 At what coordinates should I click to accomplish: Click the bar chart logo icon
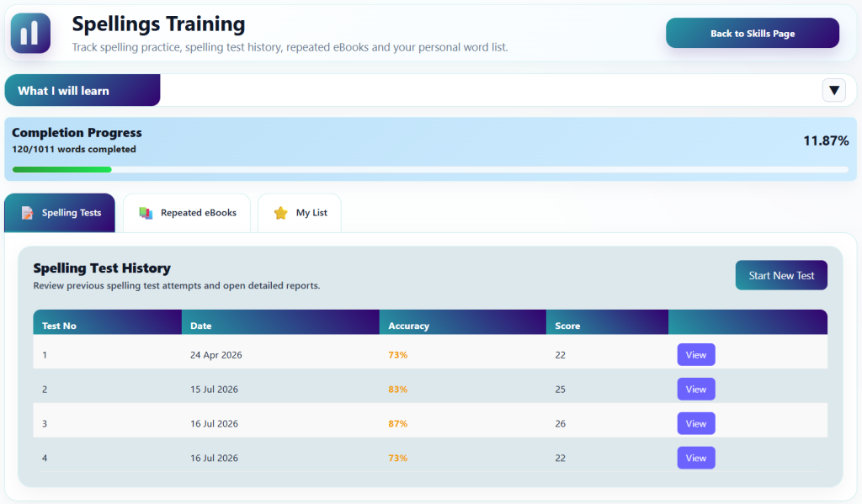click(x=30, y=33)
